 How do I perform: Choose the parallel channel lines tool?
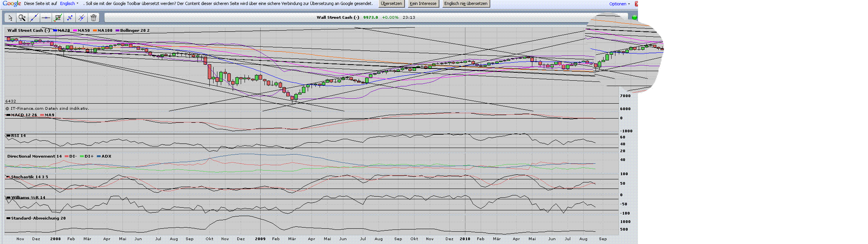[82, 18]
